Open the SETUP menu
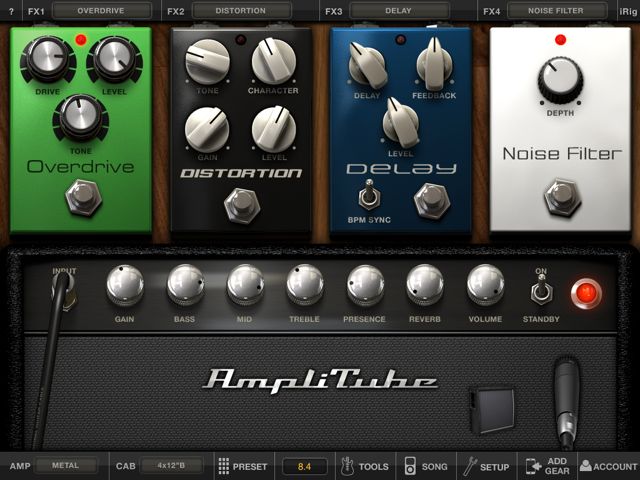 coord(487,466)
